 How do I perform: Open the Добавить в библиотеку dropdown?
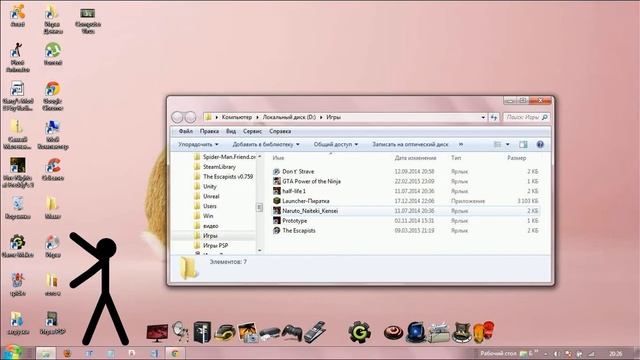(266, 144)
